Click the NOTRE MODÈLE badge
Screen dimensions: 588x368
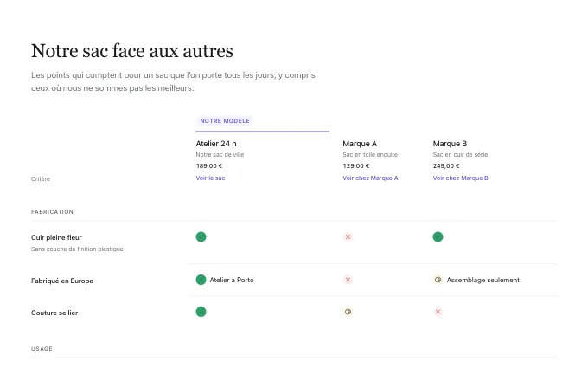tap(225, 121)
